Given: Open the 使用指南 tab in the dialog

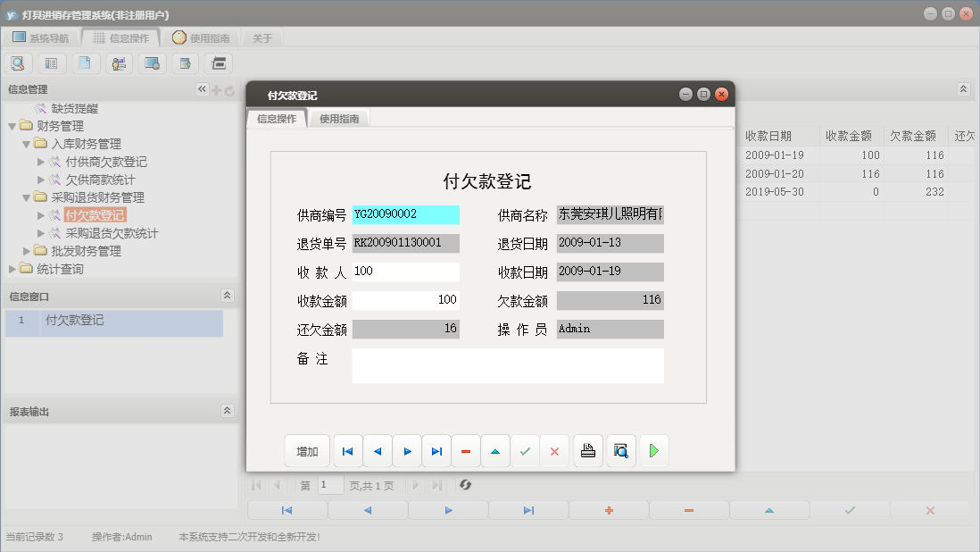Looking at the screenshot, I should (339, 117).
